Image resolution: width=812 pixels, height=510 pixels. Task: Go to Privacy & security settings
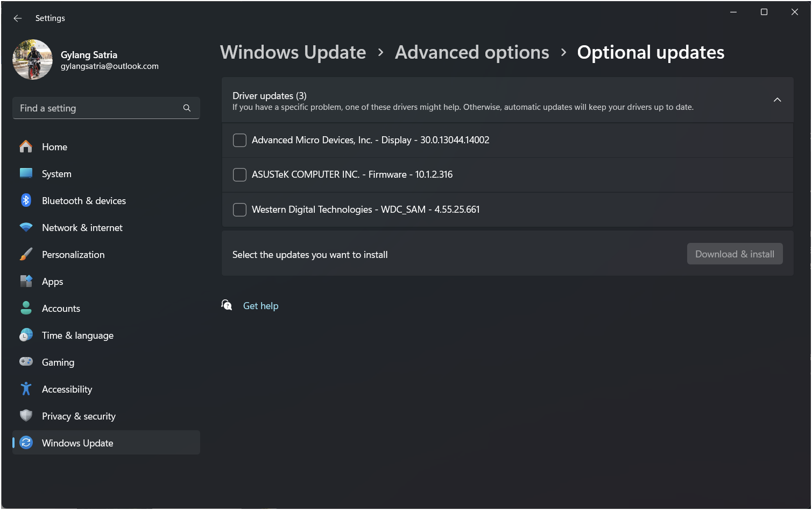(106, 416)
